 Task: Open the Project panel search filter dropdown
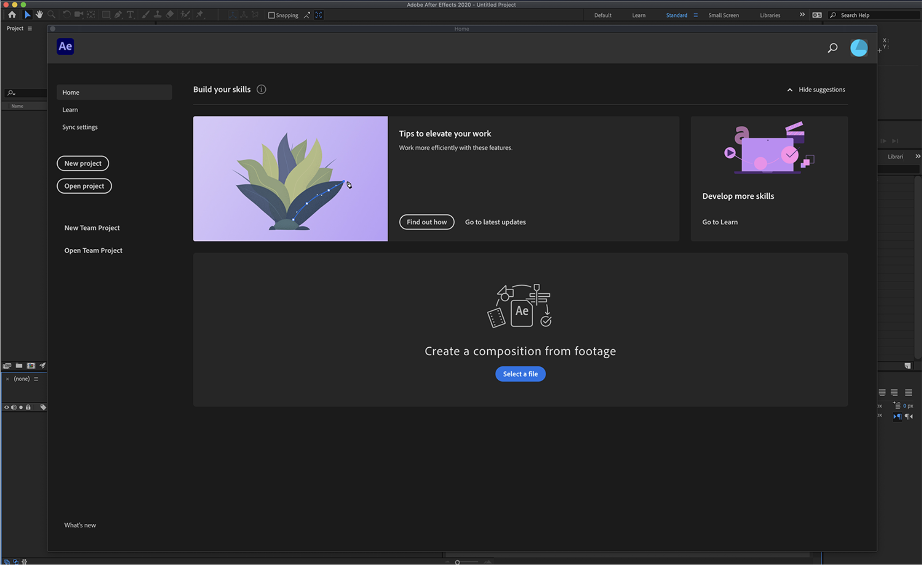(x=11, y=93)
